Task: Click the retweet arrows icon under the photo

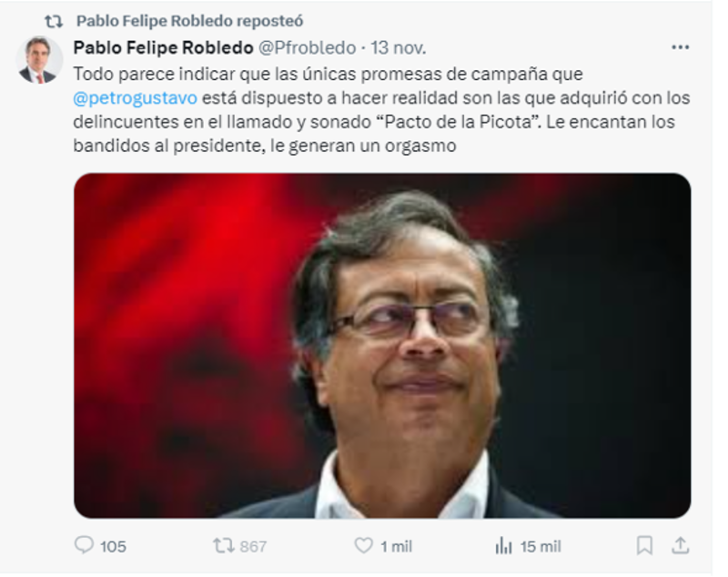Action: [224, 545]
